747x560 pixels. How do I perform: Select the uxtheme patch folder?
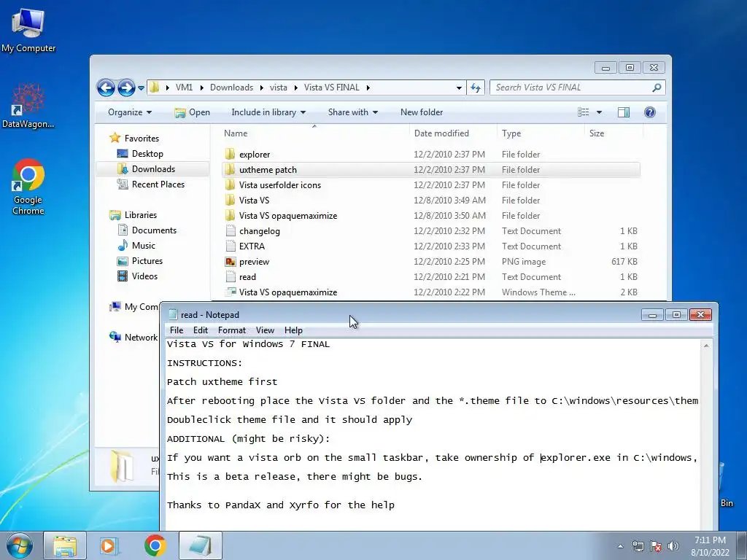pos(430,169)
